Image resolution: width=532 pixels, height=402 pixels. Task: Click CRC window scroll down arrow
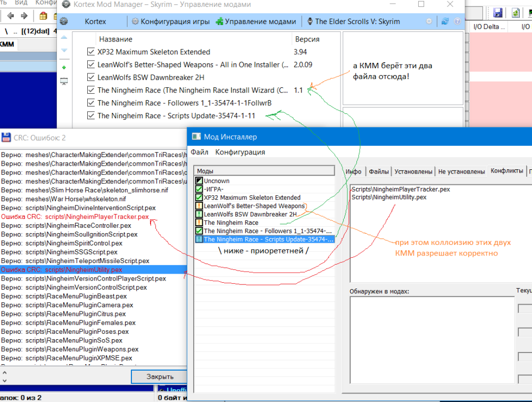pos(4,381)
